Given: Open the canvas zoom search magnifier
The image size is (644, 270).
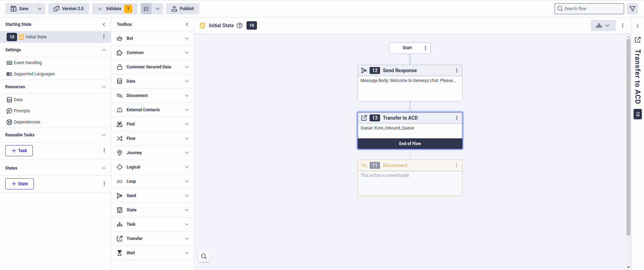Looking at the screenshot, I should [x=204, y=257].
